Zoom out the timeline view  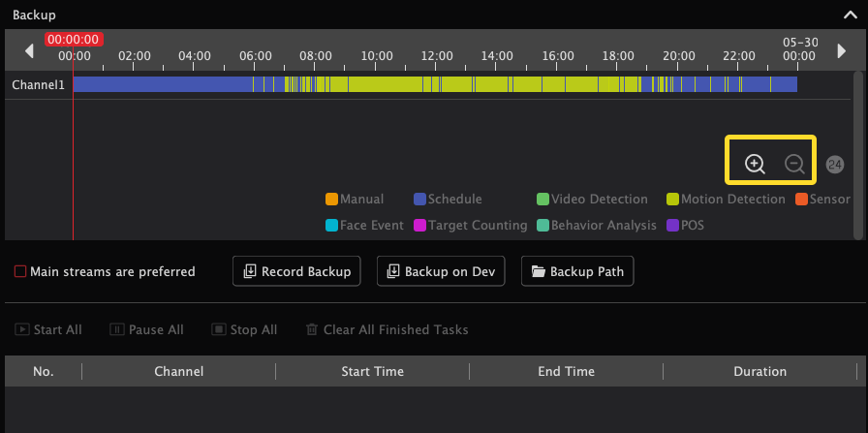coord(795,165)
